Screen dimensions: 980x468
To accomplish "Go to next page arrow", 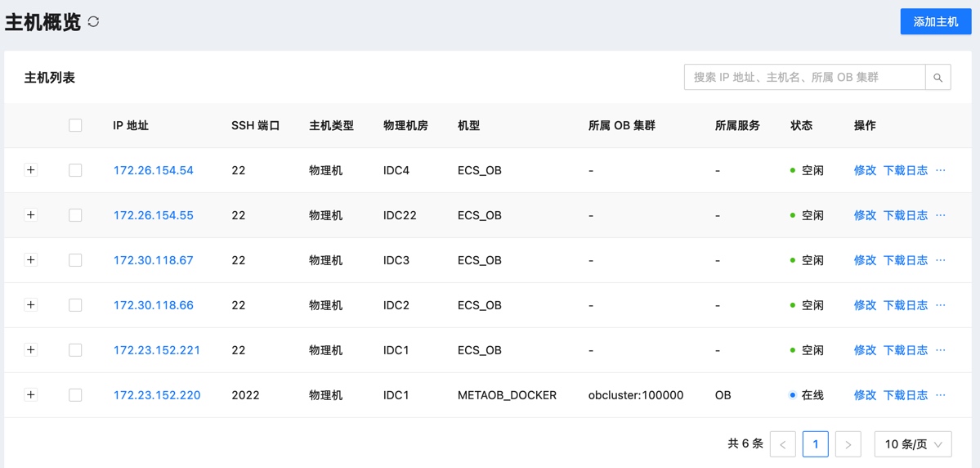I will [848, 444].
